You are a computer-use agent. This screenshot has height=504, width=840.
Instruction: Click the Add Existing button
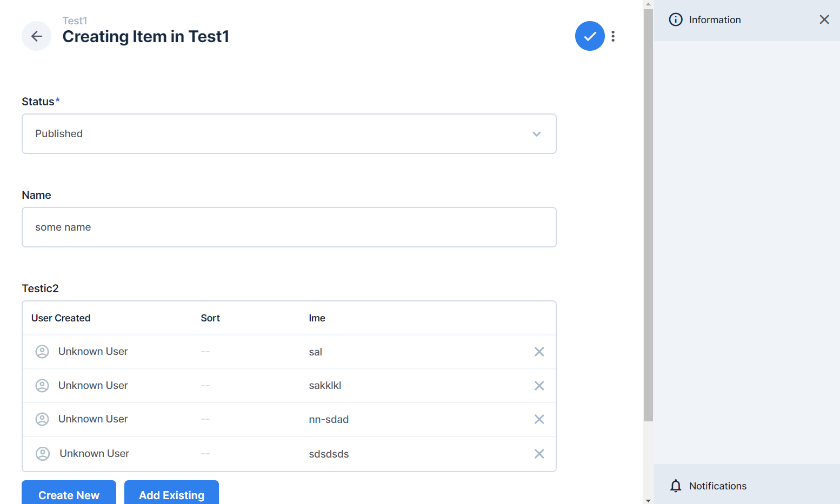click(171, 495)
